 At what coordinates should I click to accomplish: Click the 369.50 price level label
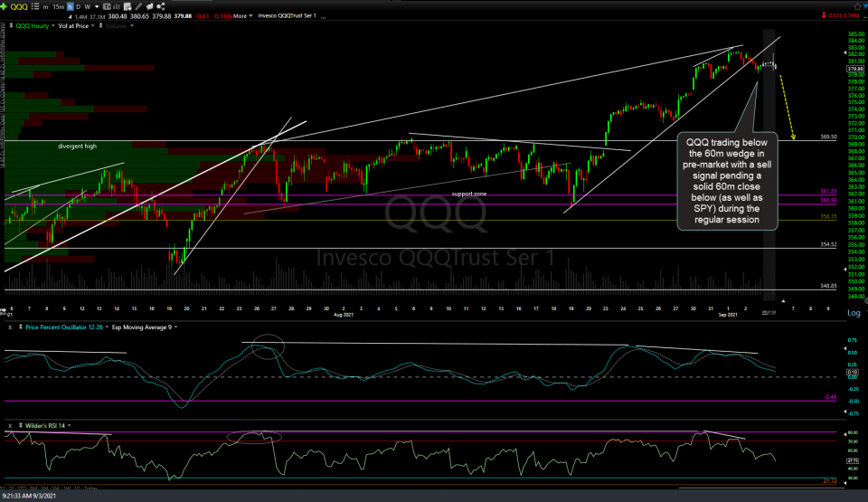829,137
